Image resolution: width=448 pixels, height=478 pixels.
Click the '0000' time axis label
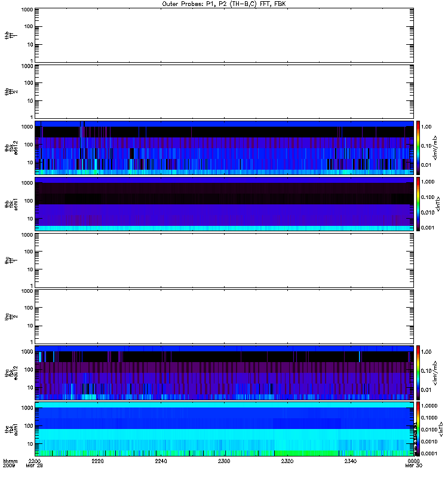[413, 461]
